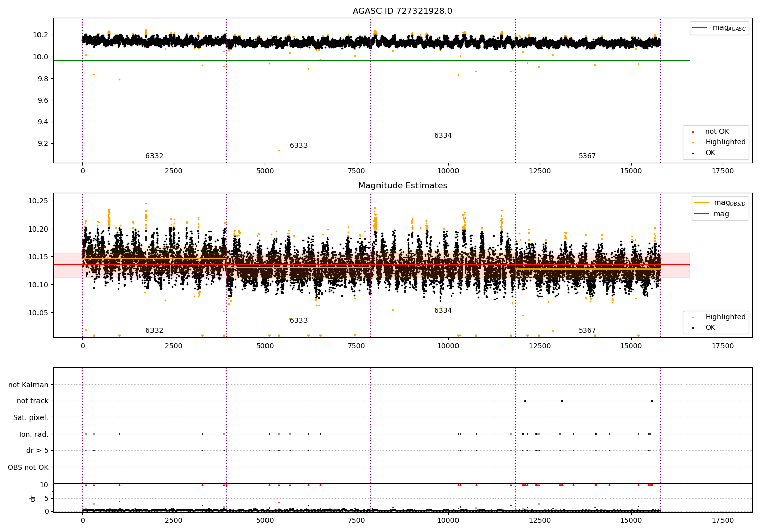Click the 'Magnitude Estimates' subplot title

click(403, 186)
